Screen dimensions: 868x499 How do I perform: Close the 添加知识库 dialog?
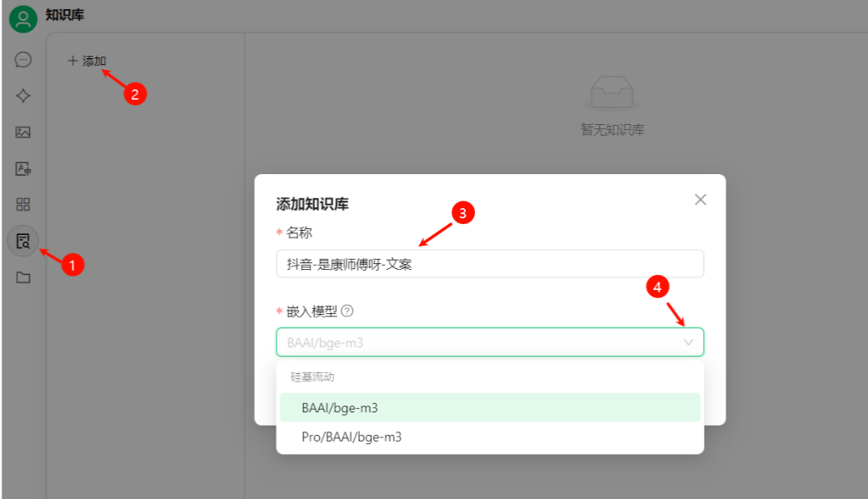point(701,199)
